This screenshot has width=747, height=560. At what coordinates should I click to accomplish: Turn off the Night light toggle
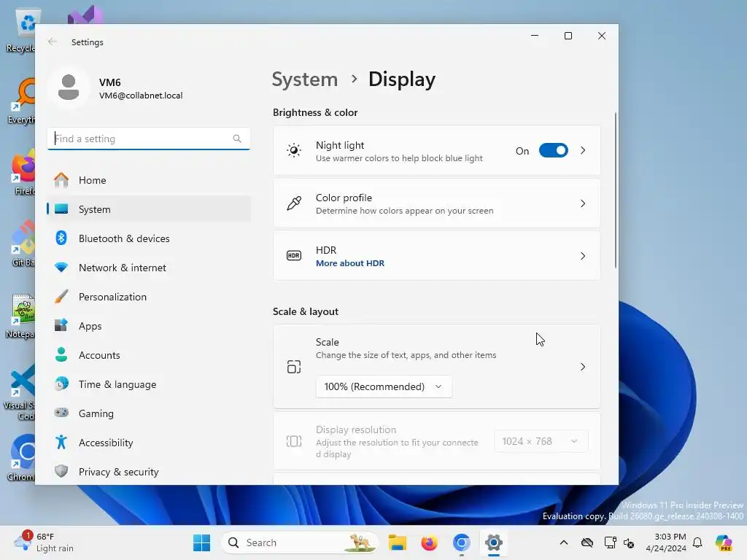[x=553, y=150]
